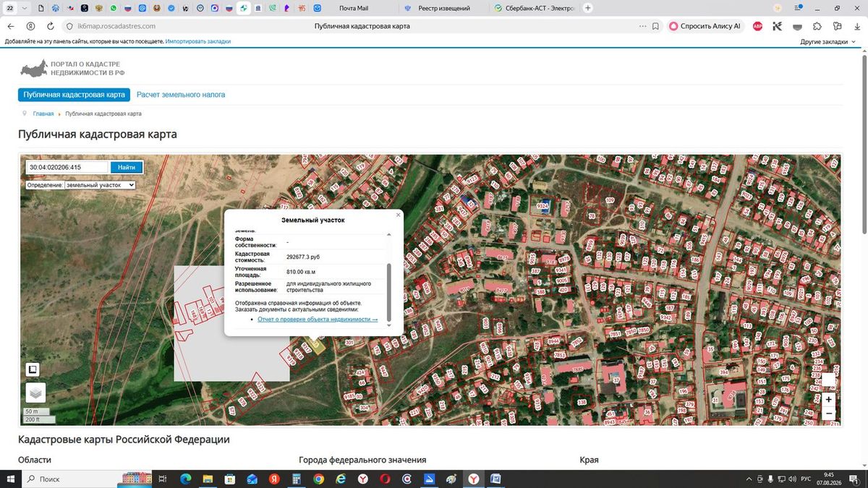Open the Расчет земельного налога tab
The width and height of the screenshot is (868, 488).
pos(181,95)
